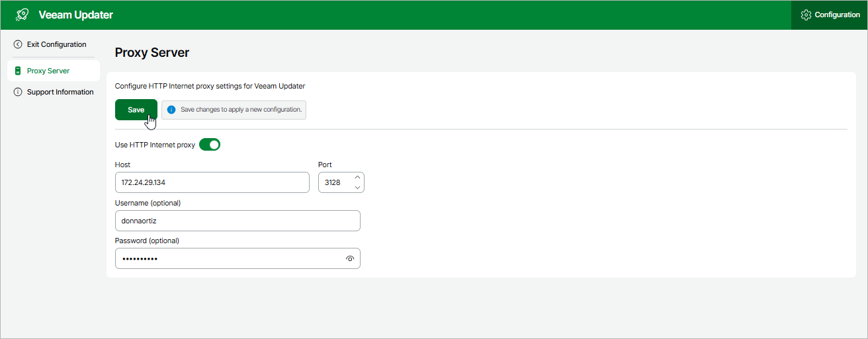Decrease the Port value with the down arrow
This screenshot has height=339, width=868.
pyautogui.click(x=357, y=188)
